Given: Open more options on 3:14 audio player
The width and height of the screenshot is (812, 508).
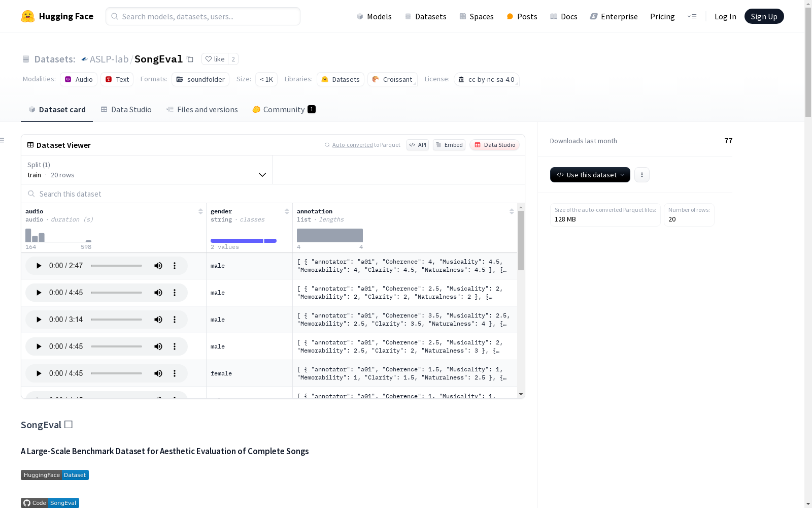Looking at the screenshot, I should point(175,320).
